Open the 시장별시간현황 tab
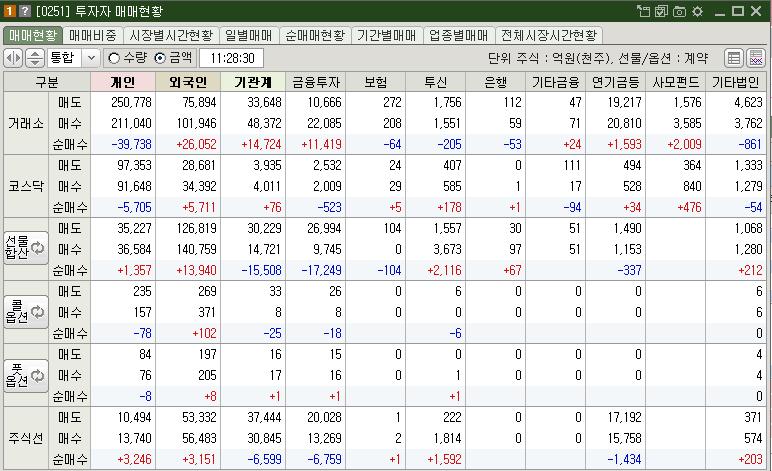The width and height of the screenshot is (772, 471). [x=171, y=35]
